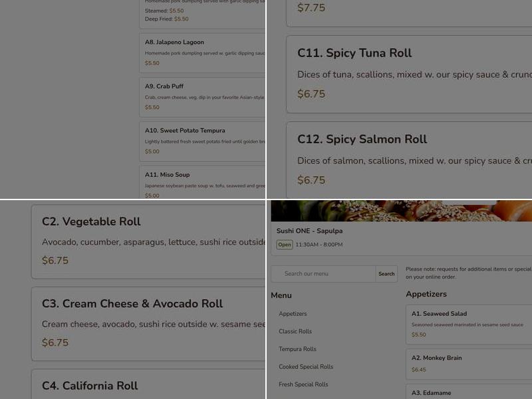Viewport: 532px width, 399px height.
Task: Open the Appetizers category in the sidebar
Action: tap(293, 313)
